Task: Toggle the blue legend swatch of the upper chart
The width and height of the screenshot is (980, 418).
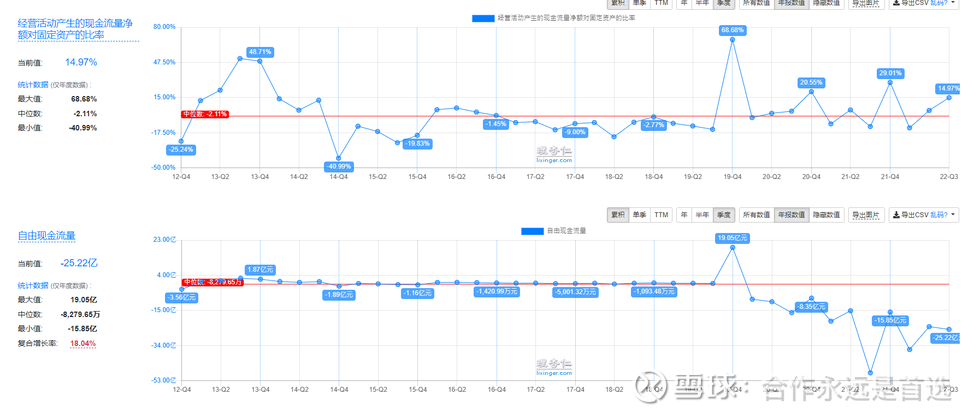Action: pyautogui.click(x=483, y=18)
